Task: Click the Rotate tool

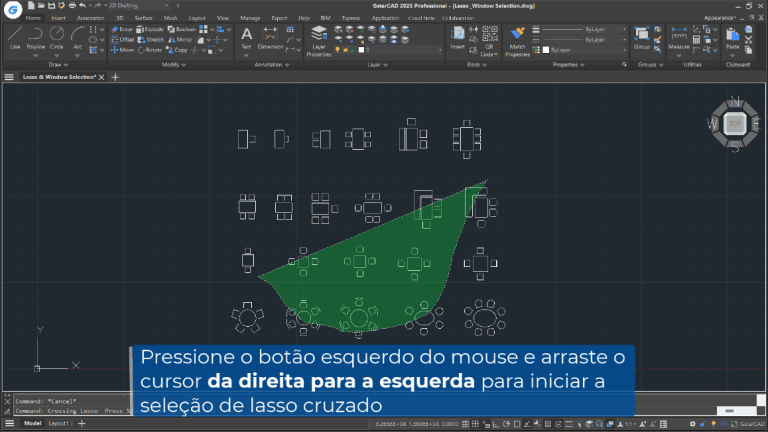Action: [150, 50]
